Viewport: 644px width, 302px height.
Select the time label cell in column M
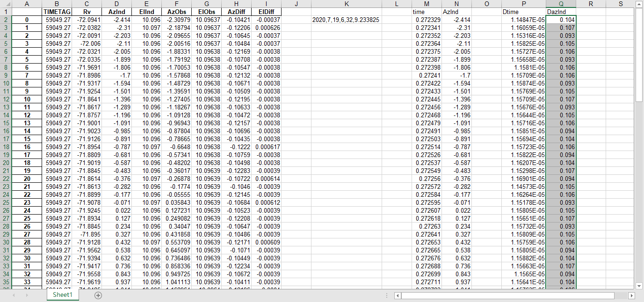[x=427, y=12]
